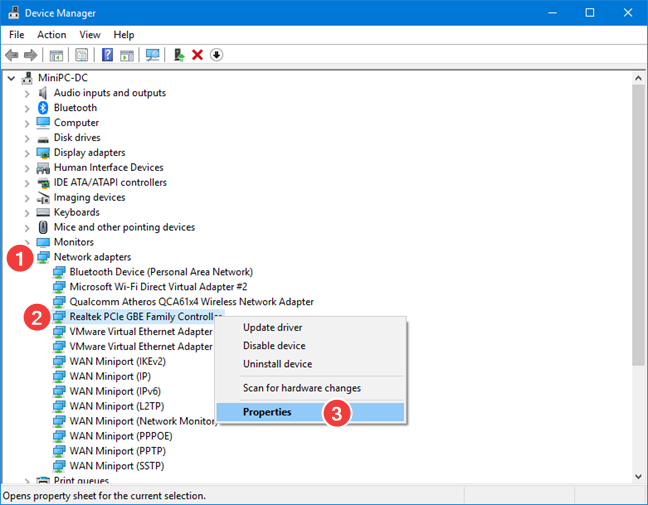Collapse the Network adapters category
The width and height of the screenshot is (648, 505).
(27, 257)
